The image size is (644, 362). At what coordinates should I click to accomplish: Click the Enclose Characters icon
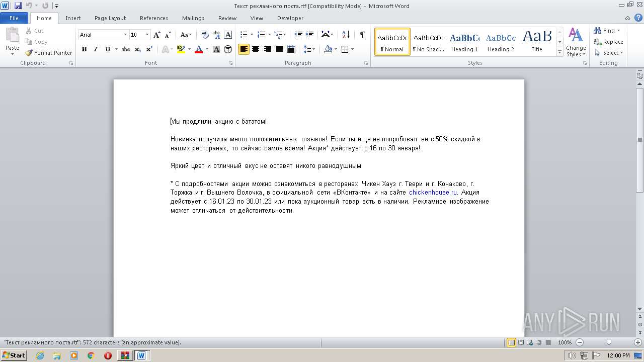pyautogui.click(x=228, y=49)
